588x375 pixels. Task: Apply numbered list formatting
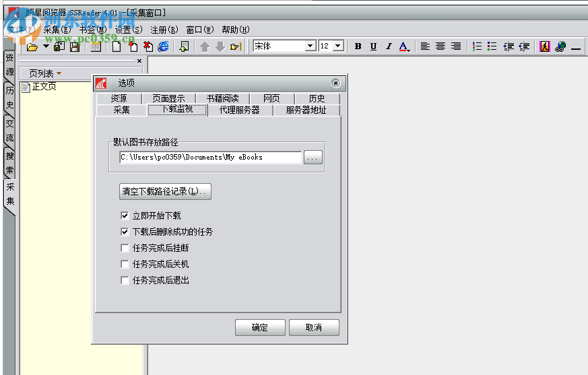pyautogui.click(x=477, y=46)
